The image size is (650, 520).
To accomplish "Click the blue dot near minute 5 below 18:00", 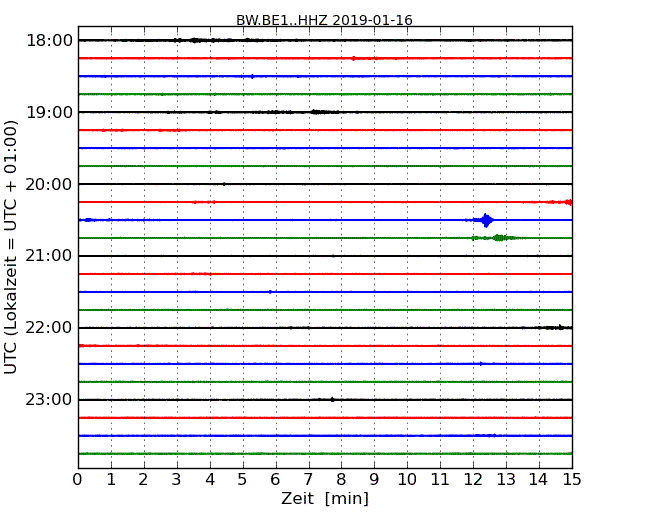I will tap(252, 76).
